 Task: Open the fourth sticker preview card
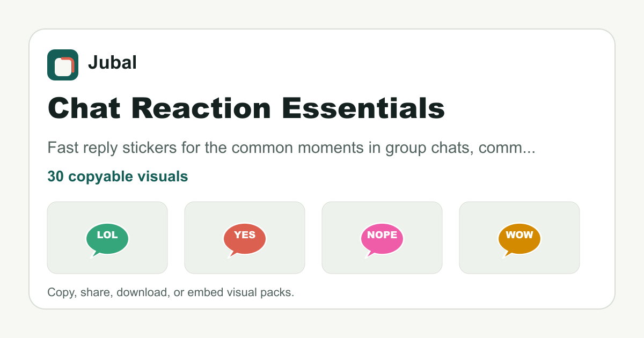click(519, 238)
